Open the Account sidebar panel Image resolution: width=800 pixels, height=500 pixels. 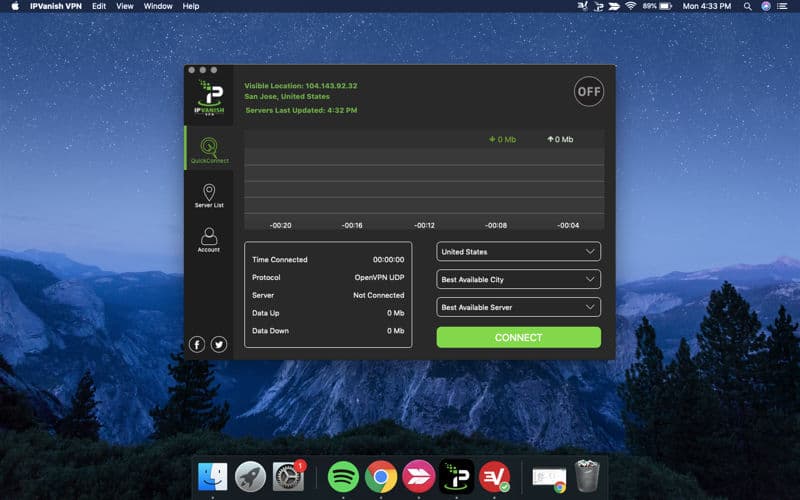(x=209, y=240)
